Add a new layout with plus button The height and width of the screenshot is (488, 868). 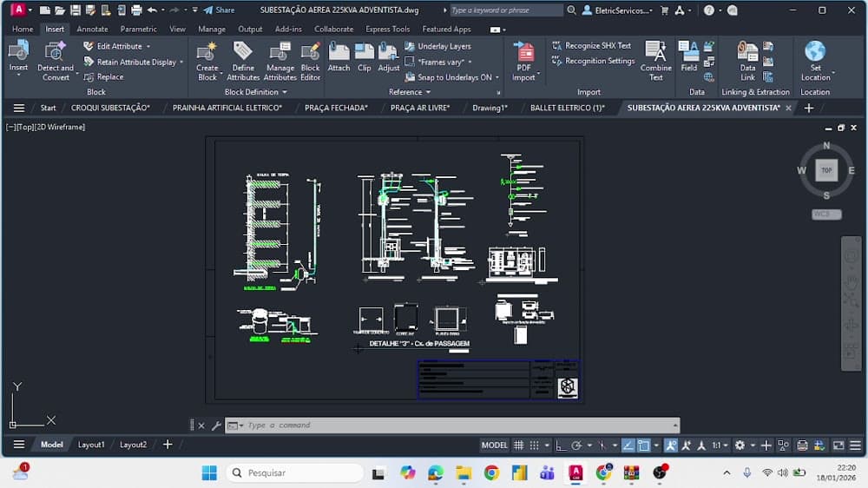coord(168,445)
